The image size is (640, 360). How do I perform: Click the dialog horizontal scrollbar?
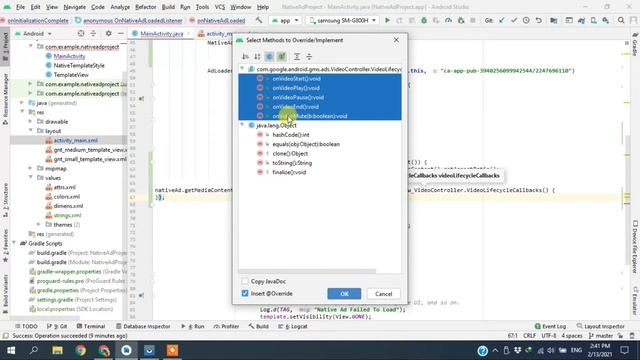[307, 271]
